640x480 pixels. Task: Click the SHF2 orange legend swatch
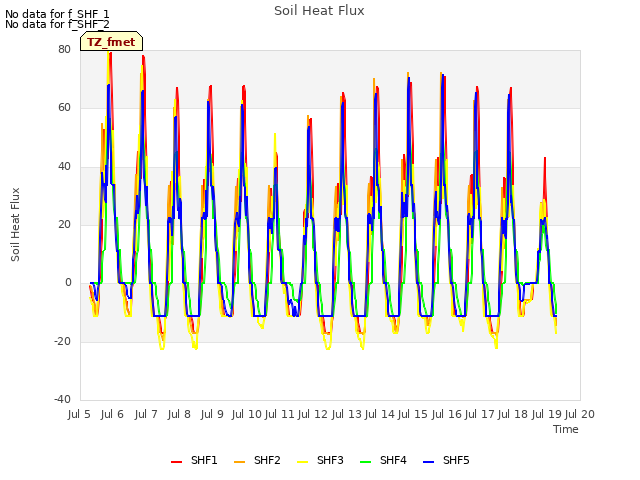tap(240, 462)
